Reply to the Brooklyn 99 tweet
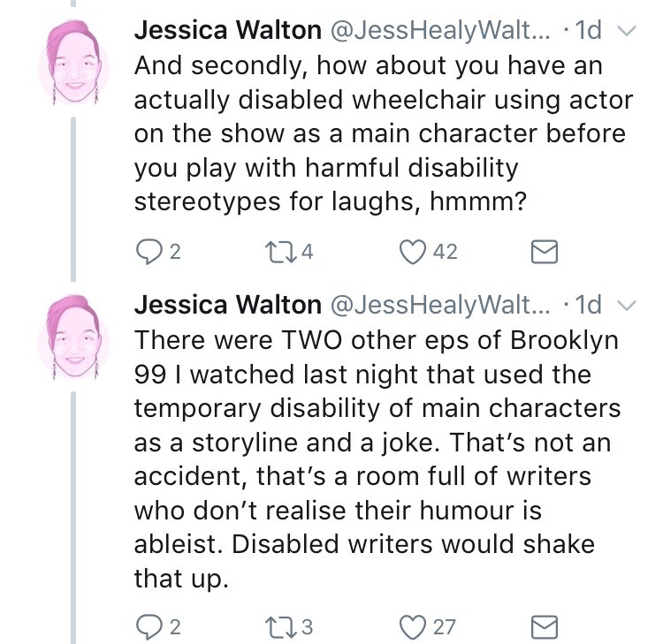The height and width of the screenshot is (644, 663). [147, 626]
